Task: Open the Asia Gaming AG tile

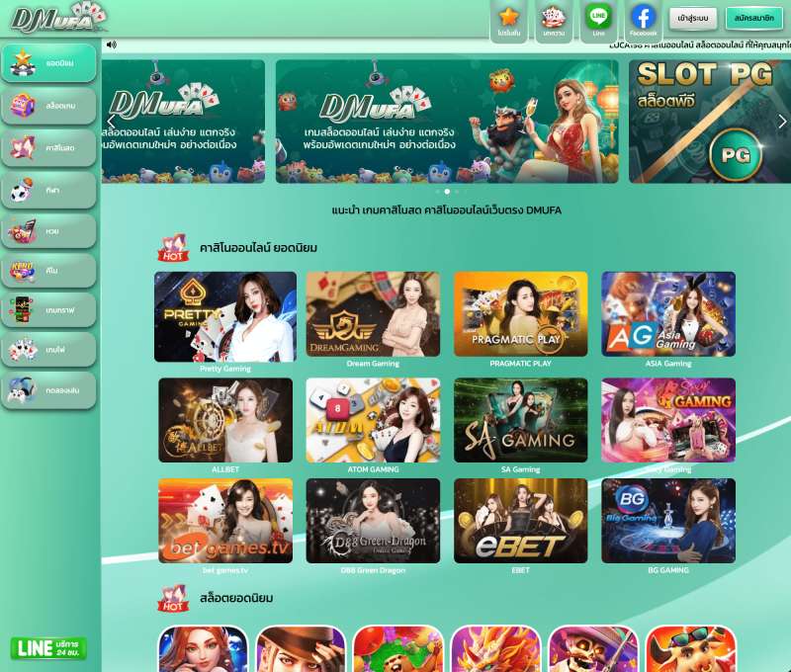Action: click(668, 314)
